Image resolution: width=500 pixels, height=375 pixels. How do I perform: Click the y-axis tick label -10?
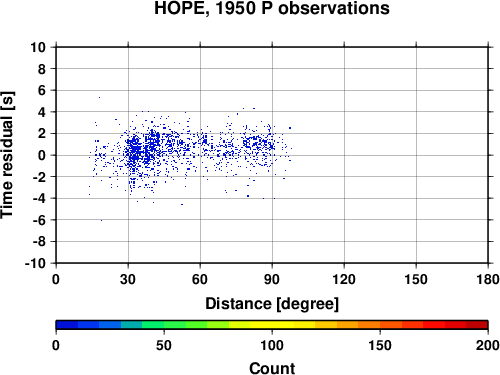tap(35, 263)
